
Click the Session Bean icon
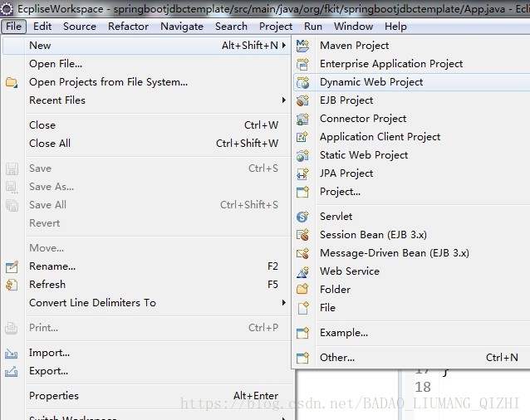coord(302,235)
